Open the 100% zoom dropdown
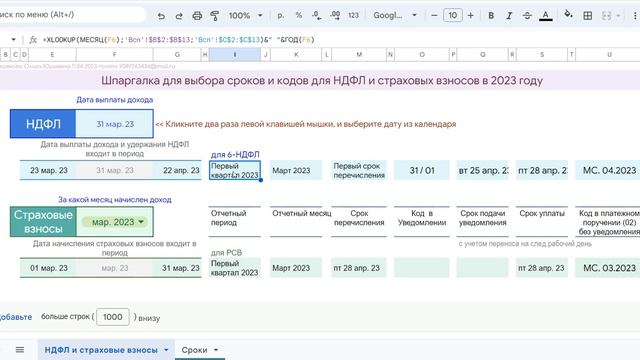The height and width of the screenshot is (360, 640). (x=245, y=16)
